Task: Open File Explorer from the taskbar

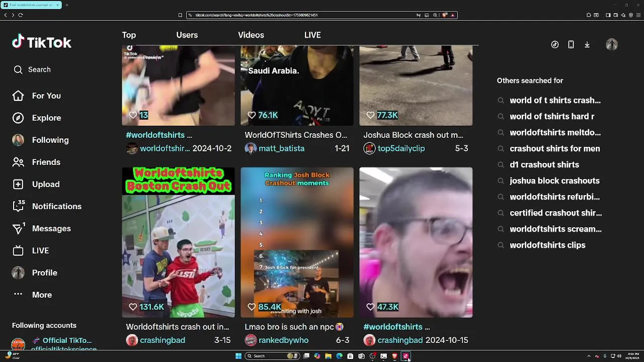Action: (328, 356)
